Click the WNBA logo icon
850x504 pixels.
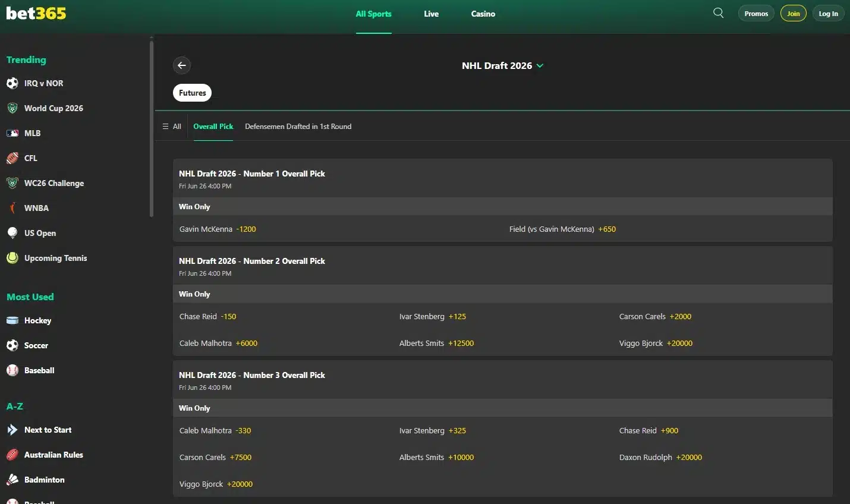pyautogui.click(x=12, y=208)
